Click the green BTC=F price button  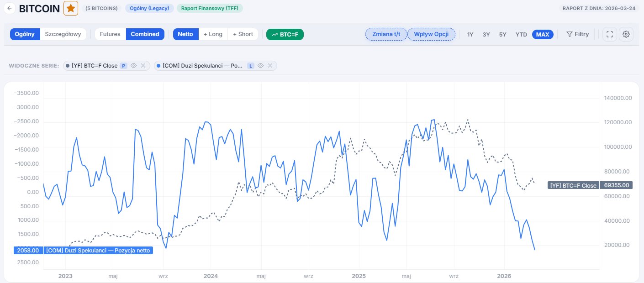(x=285, y=34)
